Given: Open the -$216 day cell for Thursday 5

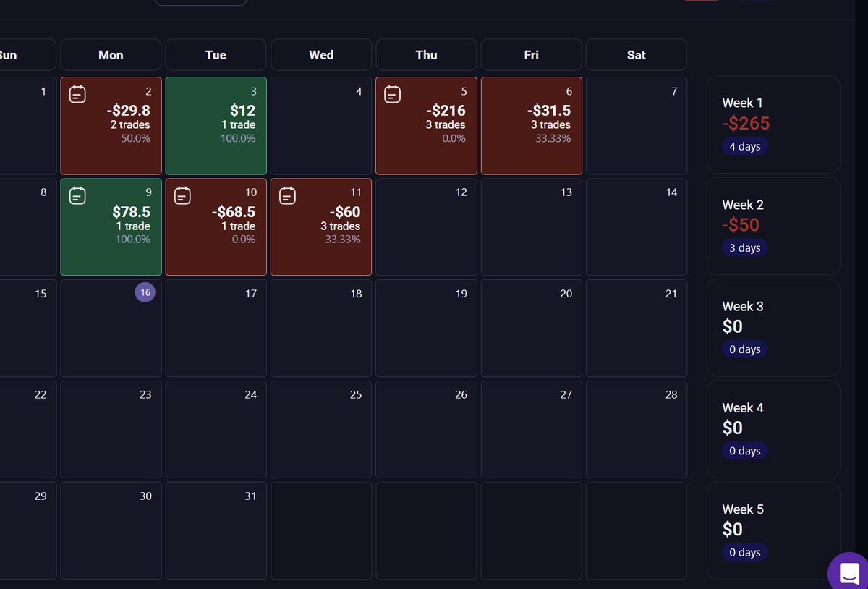Looking at the screenshot, I should pos(426,126).
